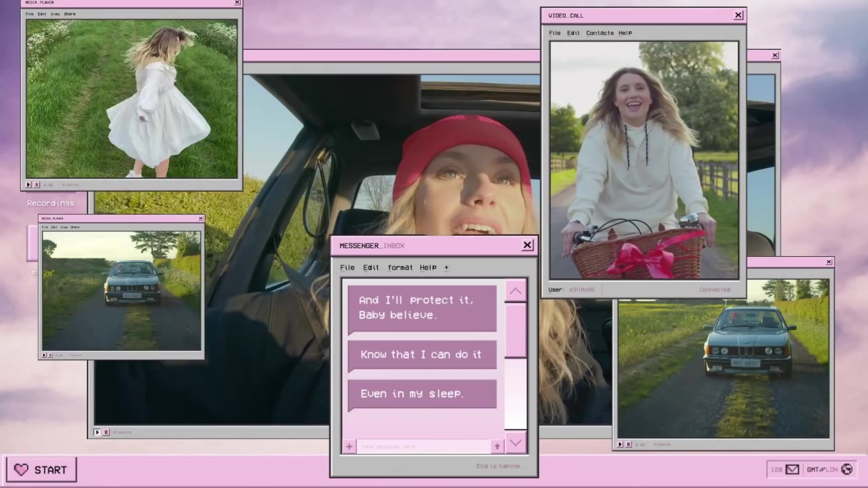868x488 pixels.
Task: Open the Start menu with the heart
Action: tap(41, 470)
